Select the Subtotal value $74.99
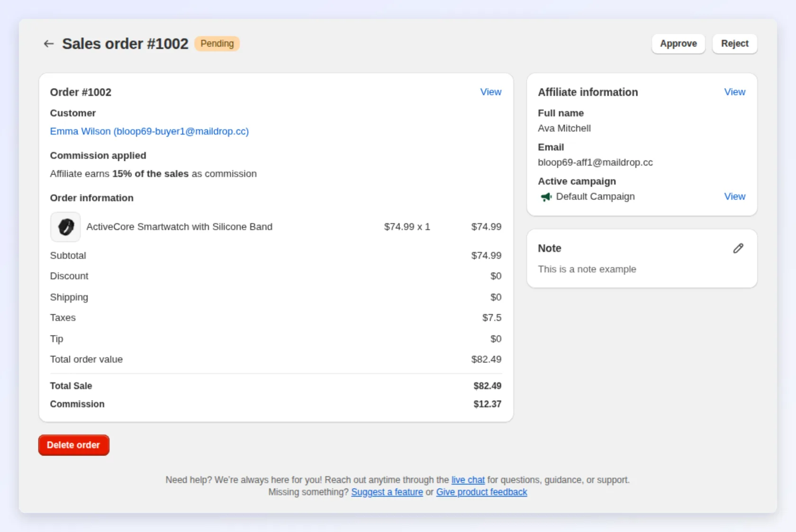 point(486,256)
